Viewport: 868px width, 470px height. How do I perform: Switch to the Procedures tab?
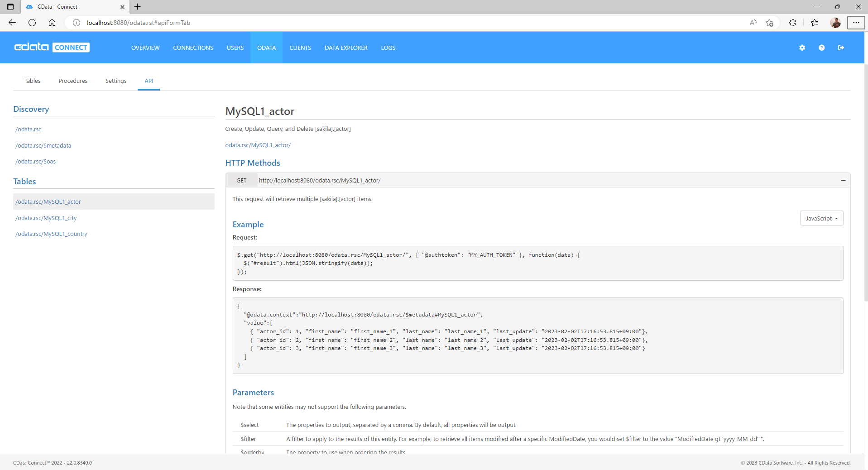click(73, 81)
